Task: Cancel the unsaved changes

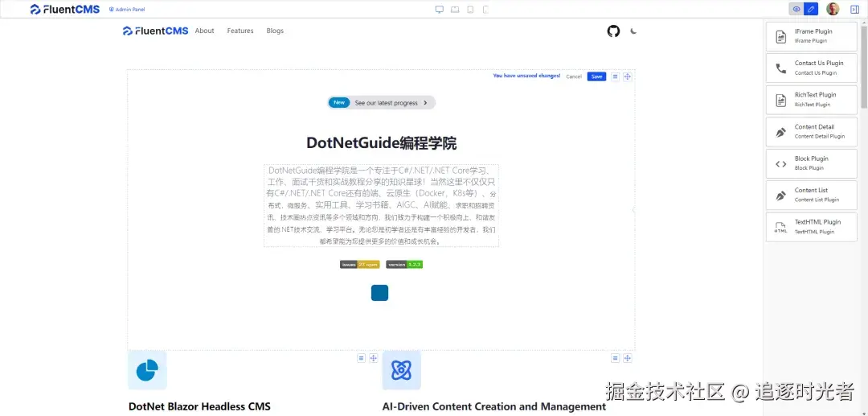Action: coord(574,76)
